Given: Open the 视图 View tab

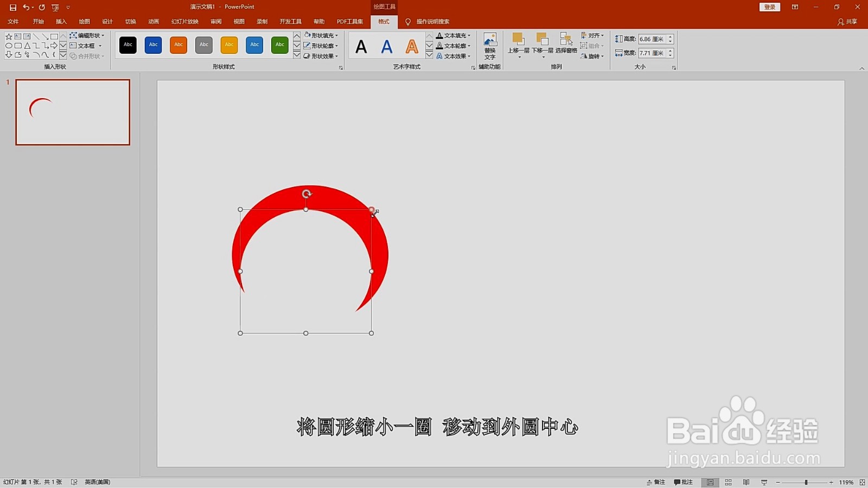Looking at the screenshot, I should click(x=239, y=22).
